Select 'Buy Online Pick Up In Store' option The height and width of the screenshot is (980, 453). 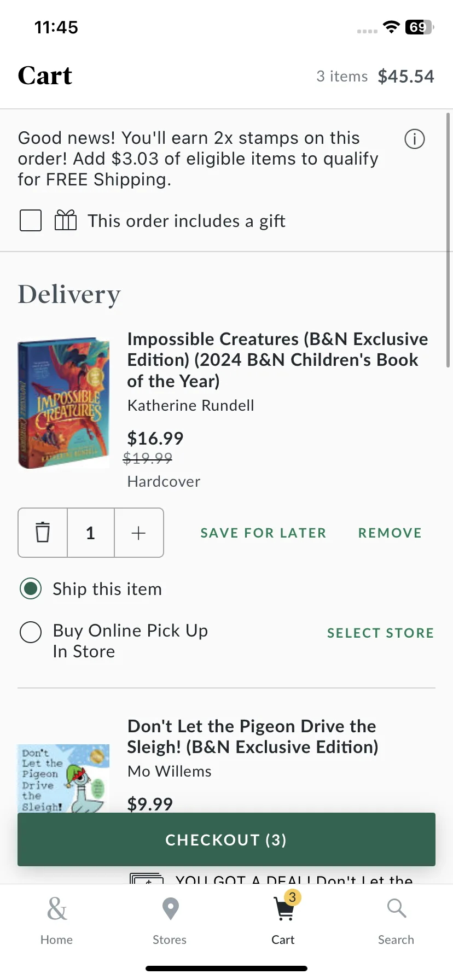(31, 632)
